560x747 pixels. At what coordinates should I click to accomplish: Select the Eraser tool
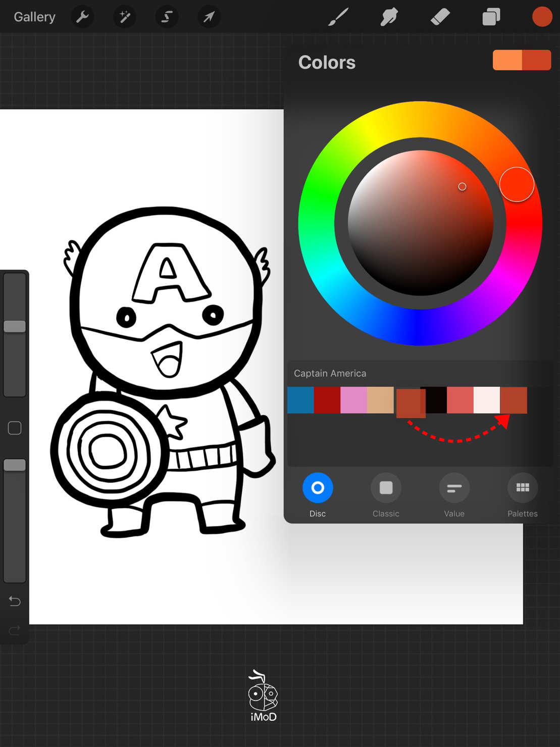tap(440, 17)
